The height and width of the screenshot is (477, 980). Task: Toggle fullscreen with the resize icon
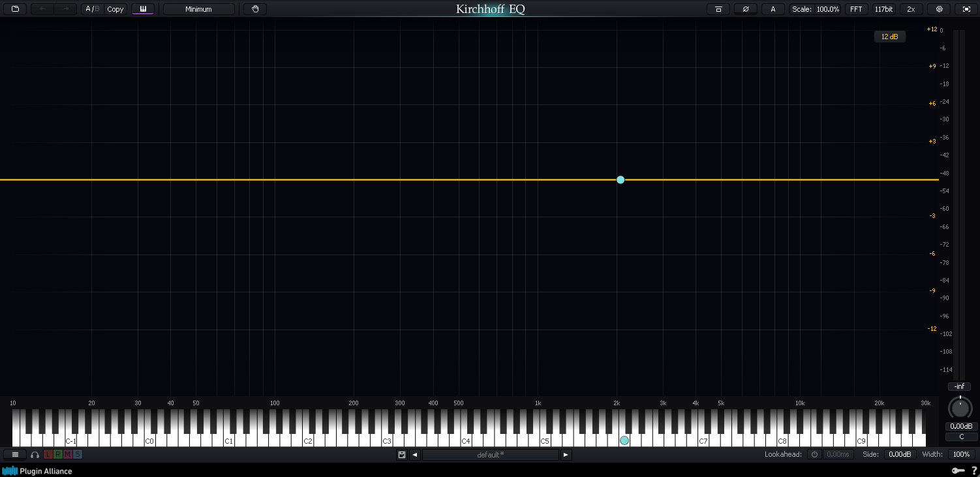966,9
